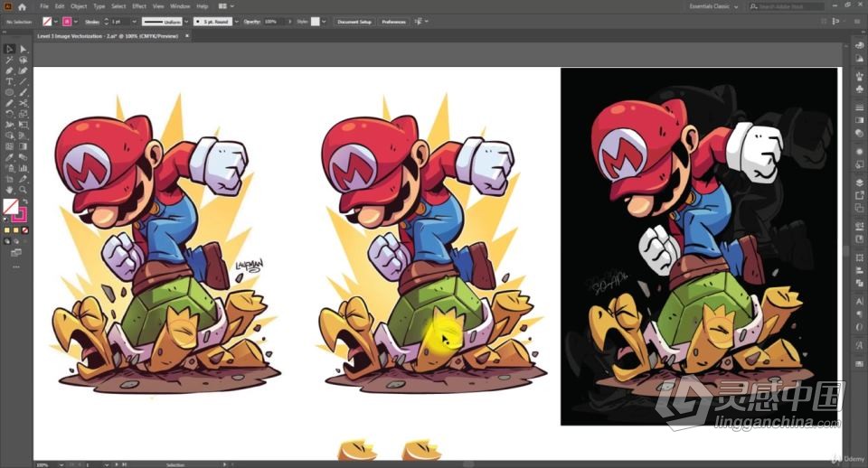Click the stroke weight value field
Image resolution: width=868 pixels, height=468 pixels.
click(x=120, y=22)
